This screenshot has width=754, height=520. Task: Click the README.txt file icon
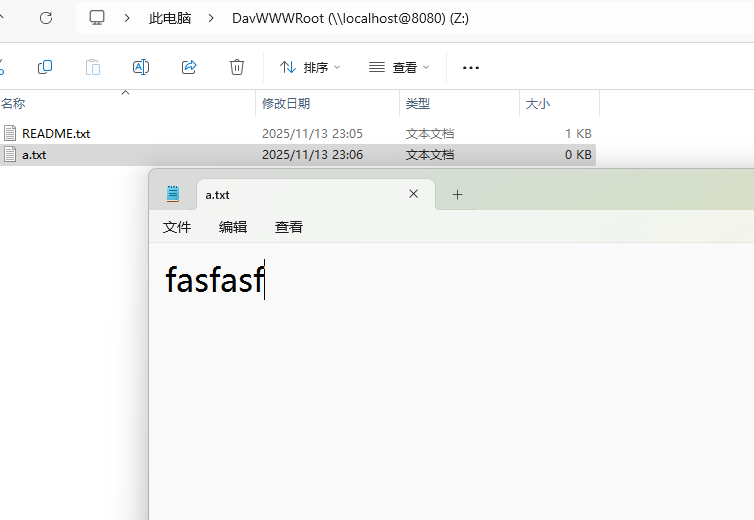pos(10,133)
